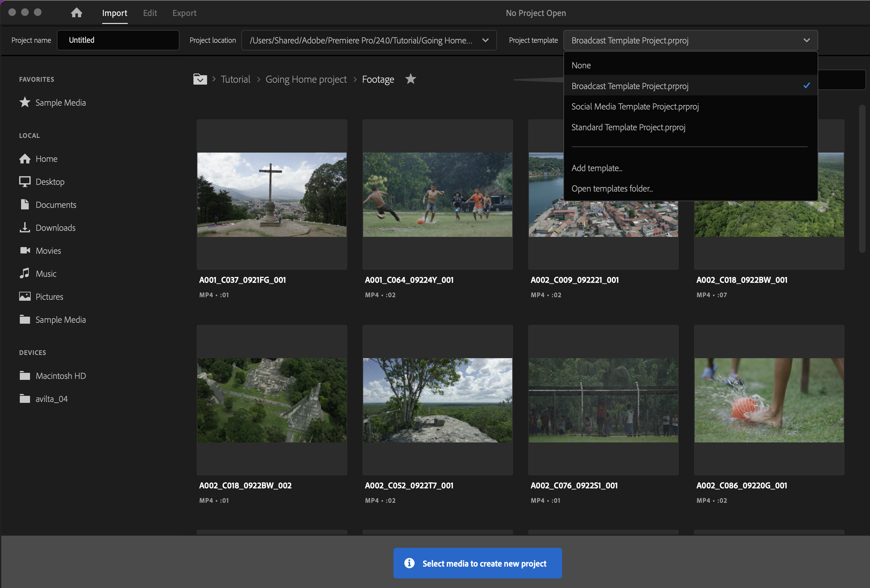The width and height of the screenshot is (870, 588).
Task: Collapse the Project template dropdown
Action: point(806,40)
